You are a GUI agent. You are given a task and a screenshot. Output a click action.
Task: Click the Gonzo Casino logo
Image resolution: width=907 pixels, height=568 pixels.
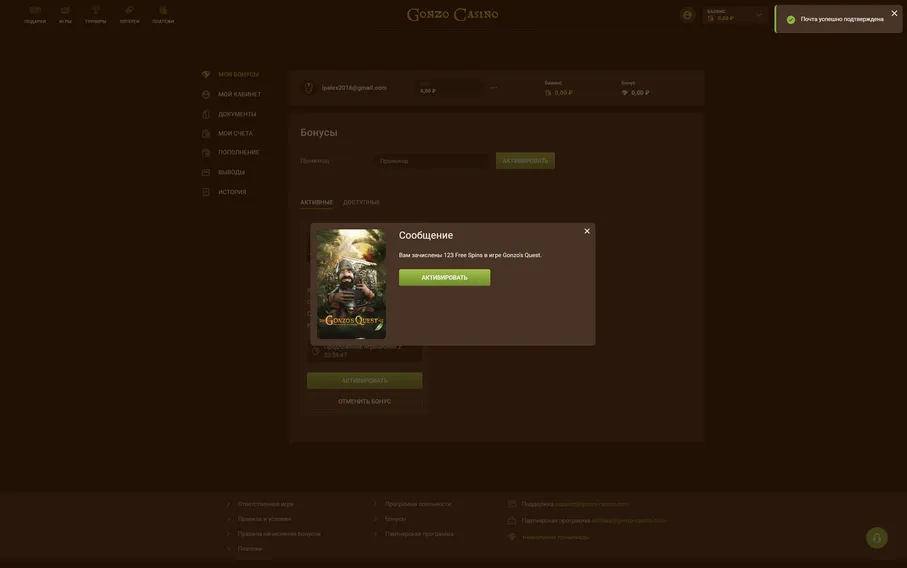(452, 14)
